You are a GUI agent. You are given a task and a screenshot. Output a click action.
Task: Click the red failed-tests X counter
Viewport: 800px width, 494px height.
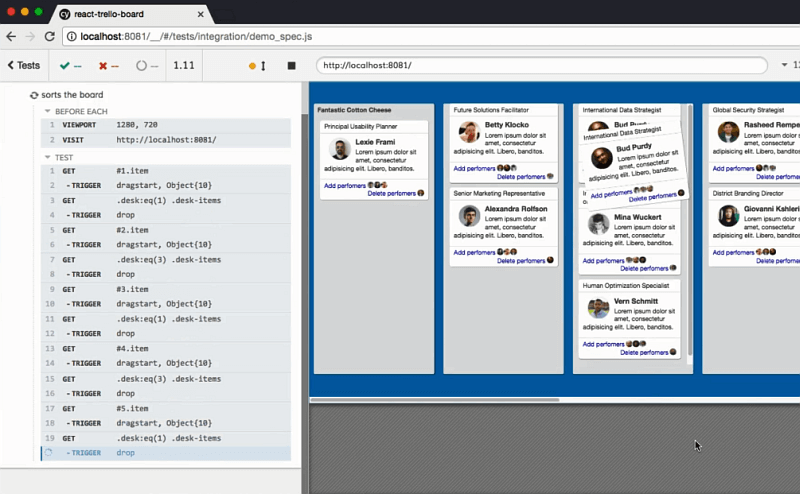tap(109, 66)
